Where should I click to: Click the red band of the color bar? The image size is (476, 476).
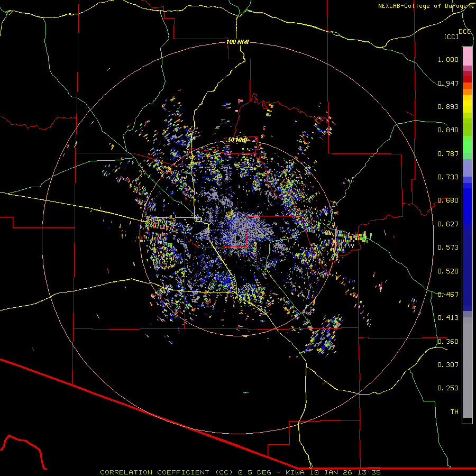tap(467, 79)
